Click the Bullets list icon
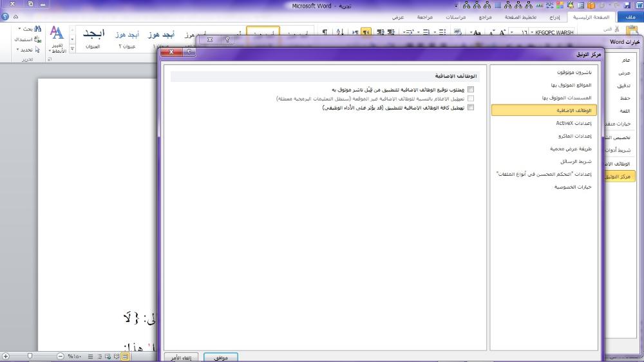Image resolution: width=644 pixels, height=362 pixels. coord(442,32)
